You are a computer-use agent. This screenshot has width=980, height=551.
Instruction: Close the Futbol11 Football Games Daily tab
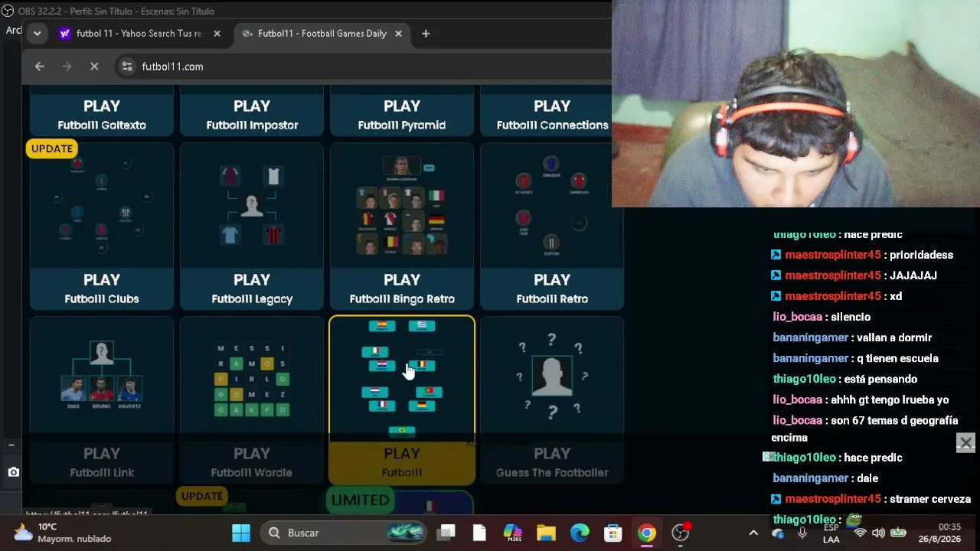pyautogui.click(x=398, y=34)
